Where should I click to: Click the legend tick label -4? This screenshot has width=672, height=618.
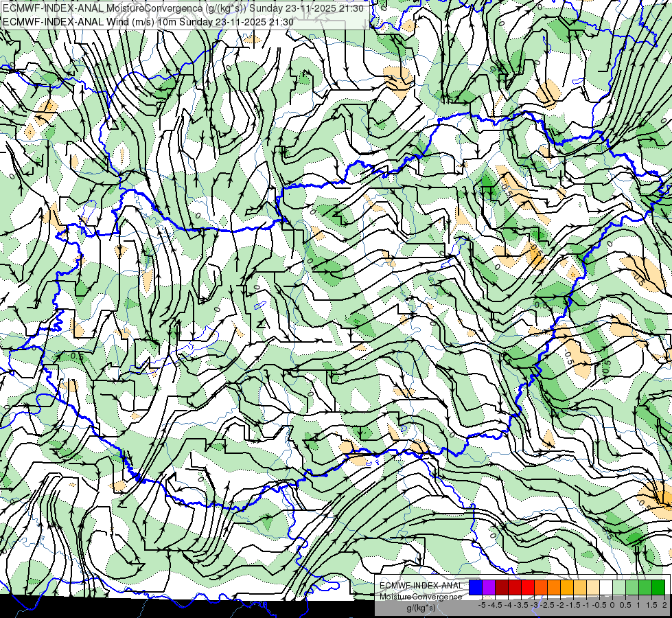click(x=508, y=605)
